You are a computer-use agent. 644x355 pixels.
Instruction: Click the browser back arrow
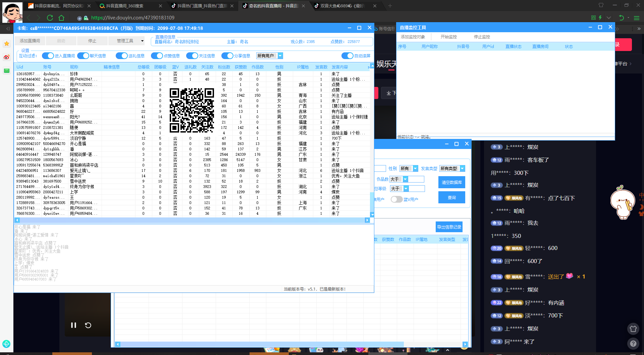[29, 18]
